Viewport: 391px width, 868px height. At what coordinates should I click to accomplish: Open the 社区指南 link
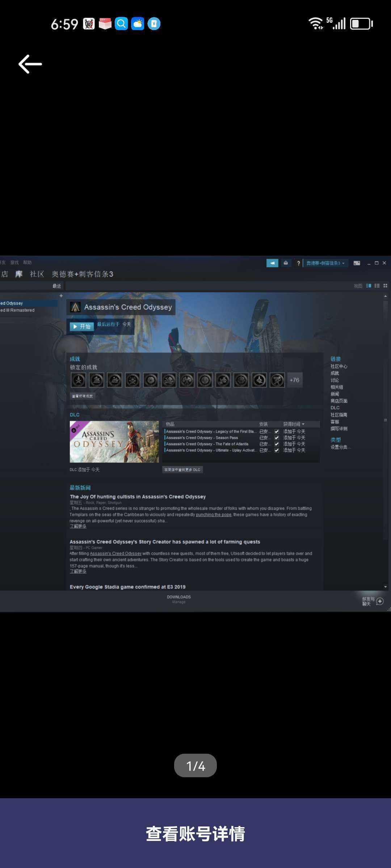339,415
